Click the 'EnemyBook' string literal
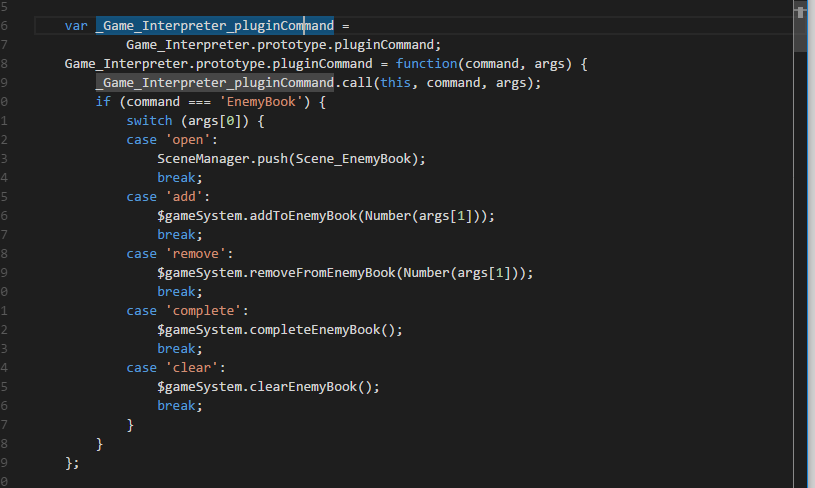 click(x=260, y=102)
